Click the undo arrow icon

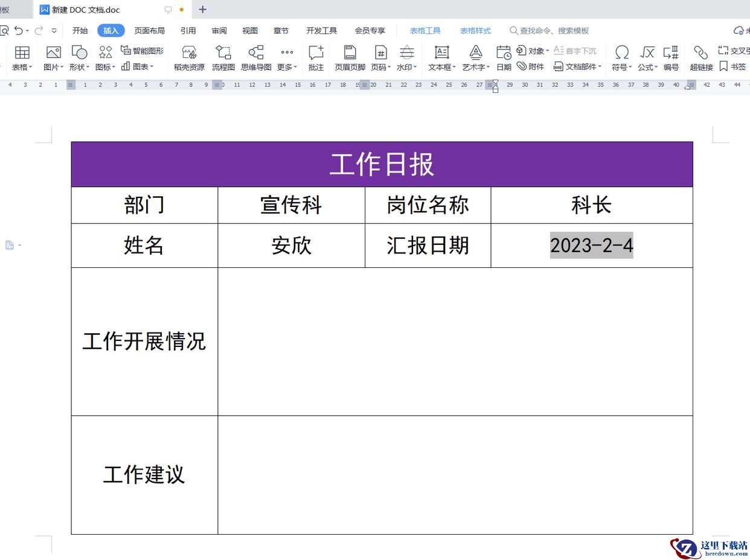tap(19, 30)
